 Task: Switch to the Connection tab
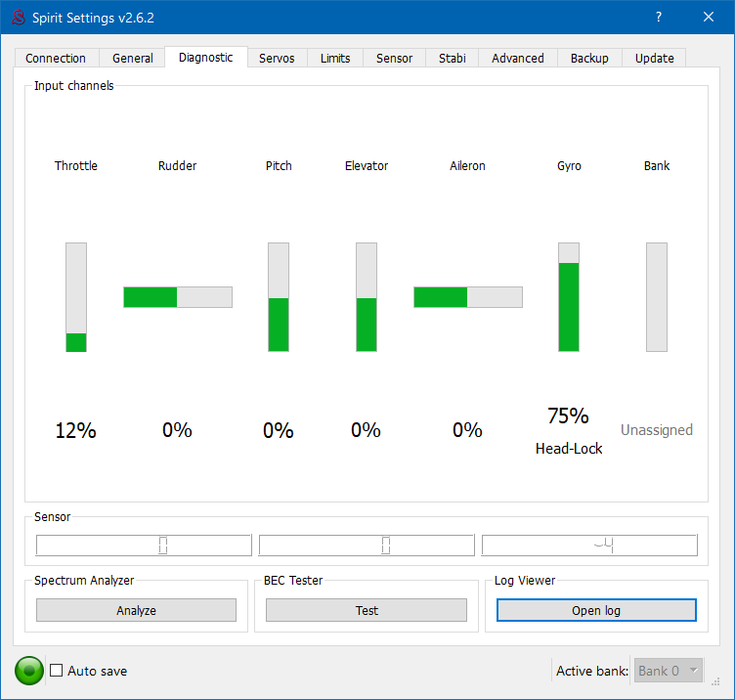[x=56, y=58]
